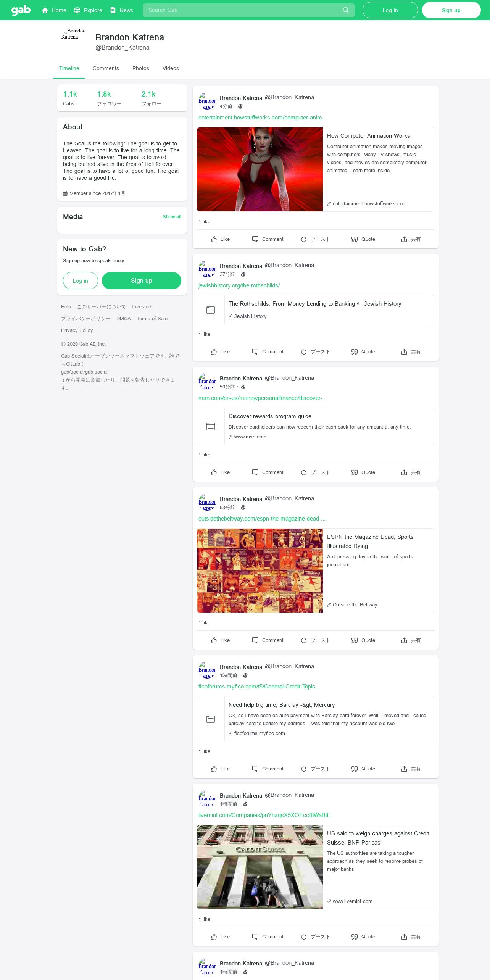Boost the Discover rewards post
This screenshot has width=490, height=980.
click(315, 472)
